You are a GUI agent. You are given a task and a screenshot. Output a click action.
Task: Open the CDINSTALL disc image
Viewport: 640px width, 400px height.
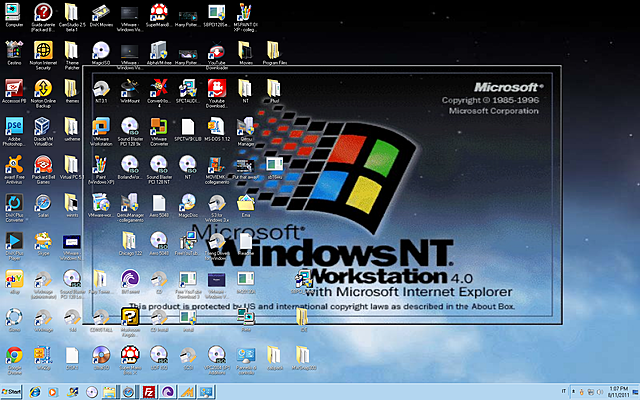101,319
